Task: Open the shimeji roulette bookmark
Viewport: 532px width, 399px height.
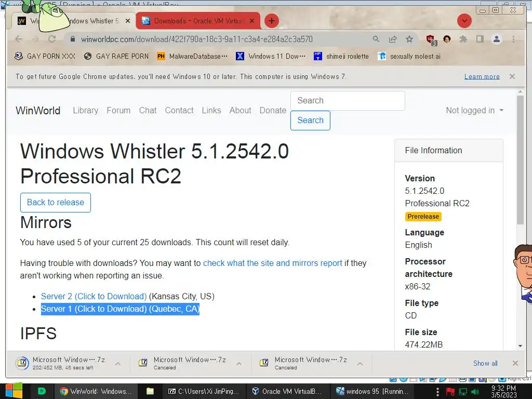Action: click(x=341, y=56)
